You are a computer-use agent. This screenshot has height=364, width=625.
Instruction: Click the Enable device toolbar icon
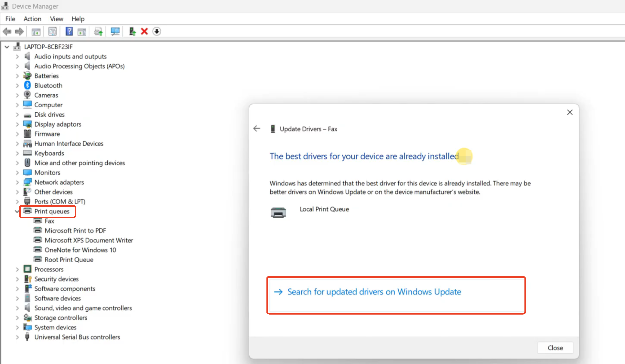point(132,31)
